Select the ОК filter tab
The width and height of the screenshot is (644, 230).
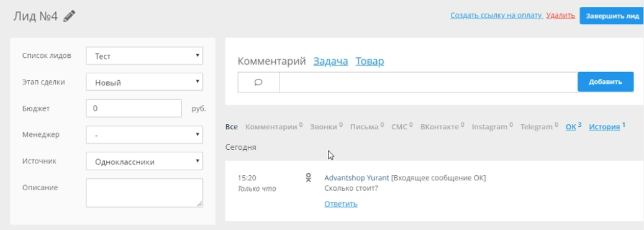pyautogui.click(x=573, y=127)
